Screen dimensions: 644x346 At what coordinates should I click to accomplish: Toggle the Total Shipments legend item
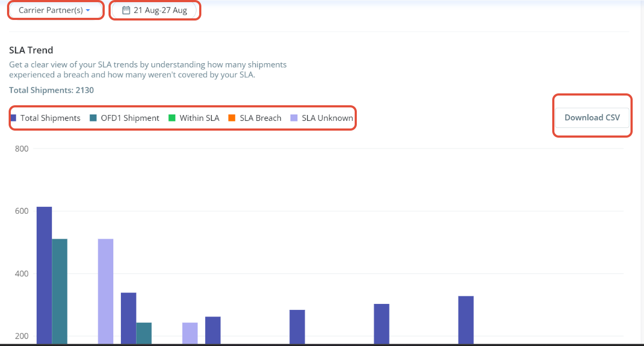coord(45,118)
